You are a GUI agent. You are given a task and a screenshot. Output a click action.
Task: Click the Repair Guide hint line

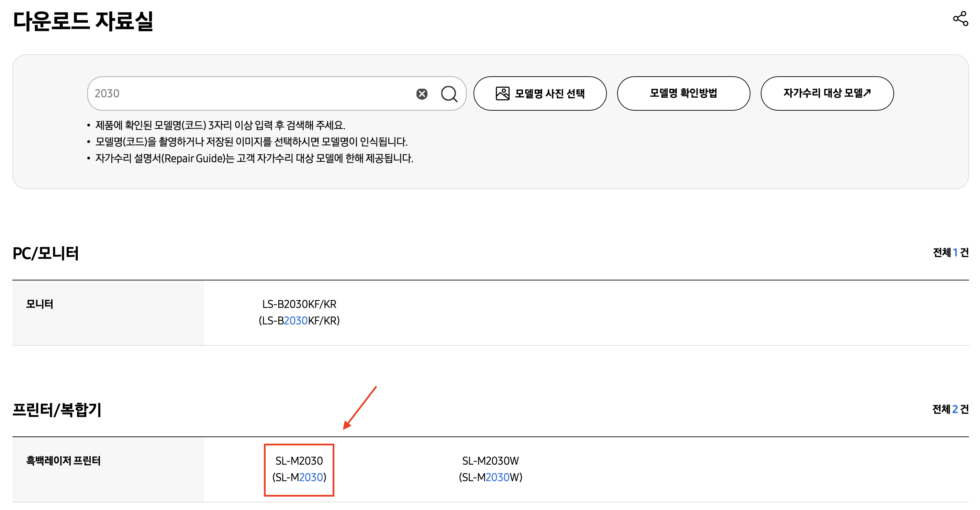click(x=254, y=158)
